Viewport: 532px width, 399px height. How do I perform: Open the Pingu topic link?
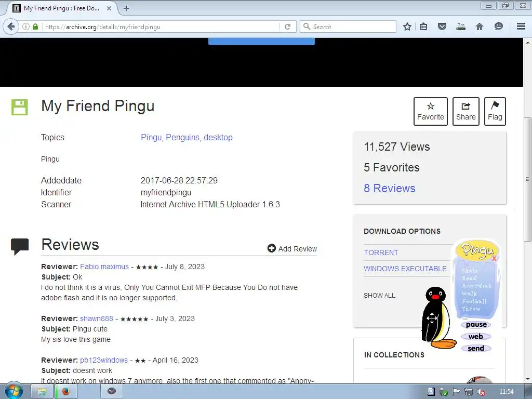point(151,137)
